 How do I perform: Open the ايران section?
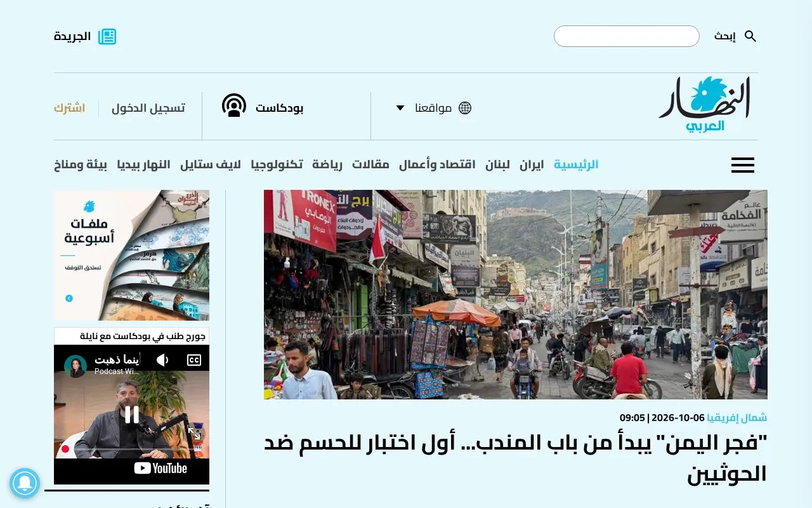coord(532,165)
